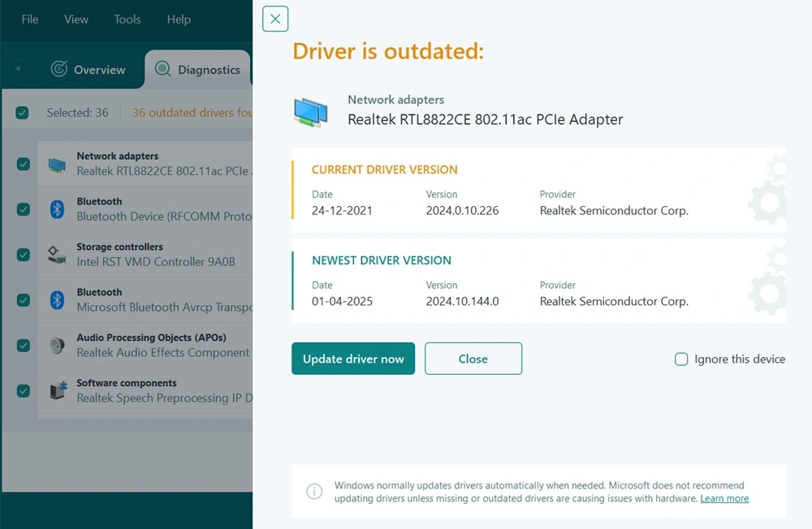Enable the Ignore this device checkbox
The width and height of the screenshot is (812, 529).
681,359
